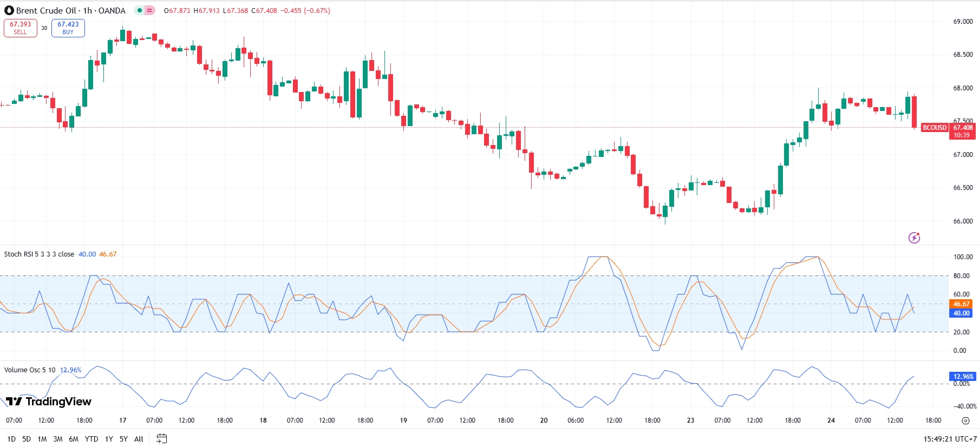Image resolution: width=980 pixels, height=447 pixels.
Task: Click the Brent Crude Oil droplet logo
Action: (x=9, y=10)
